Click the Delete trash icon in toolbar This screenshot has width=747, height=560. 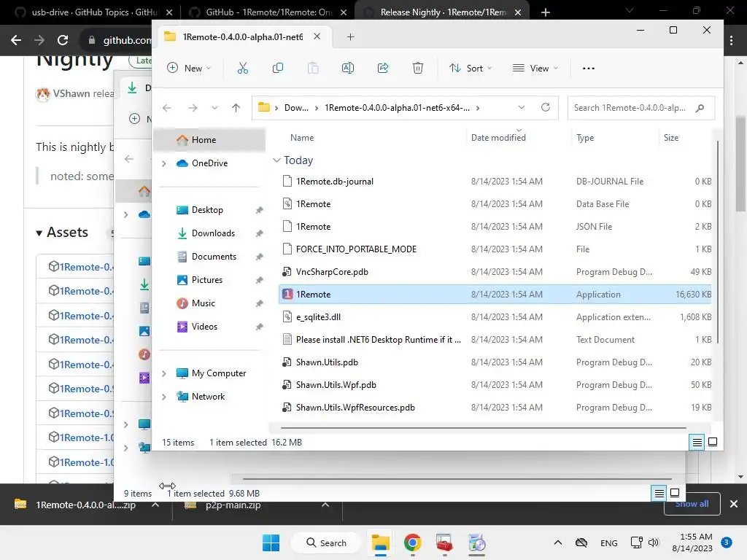[418, 68]
